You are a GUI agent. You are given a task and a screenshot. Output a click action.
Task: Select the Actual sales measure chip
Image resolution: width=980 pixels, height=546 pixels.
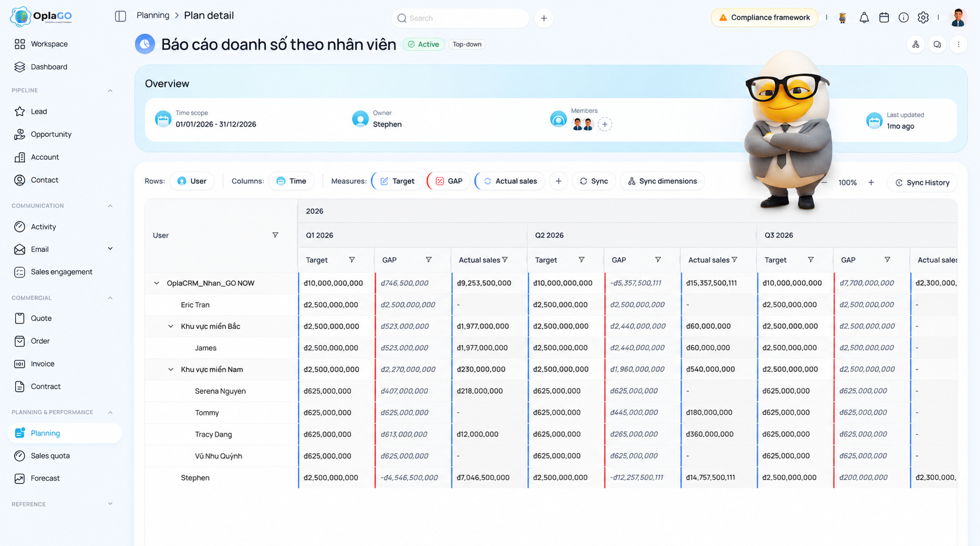(x=510, y=181)
